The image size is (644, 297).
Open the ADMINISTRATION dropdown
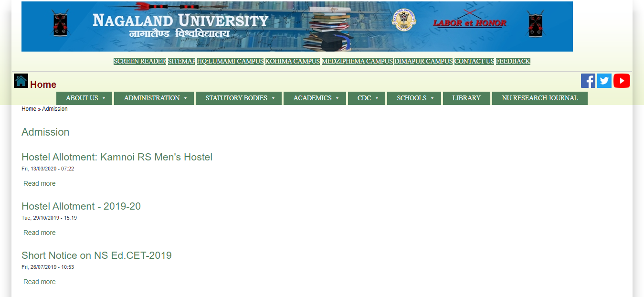click(x=154, y=98)
